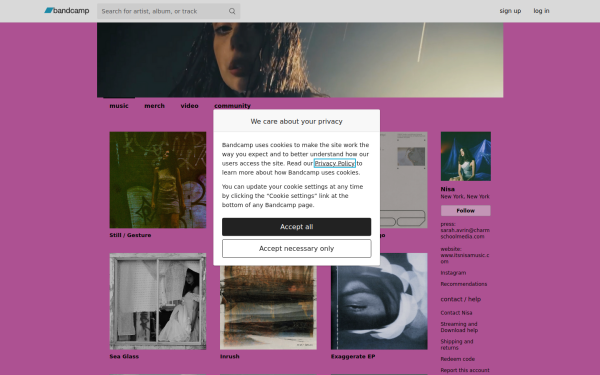Screen dimensions: 600x375
Task: Click the New York, New York location text
Action: (x=465, y=196)
